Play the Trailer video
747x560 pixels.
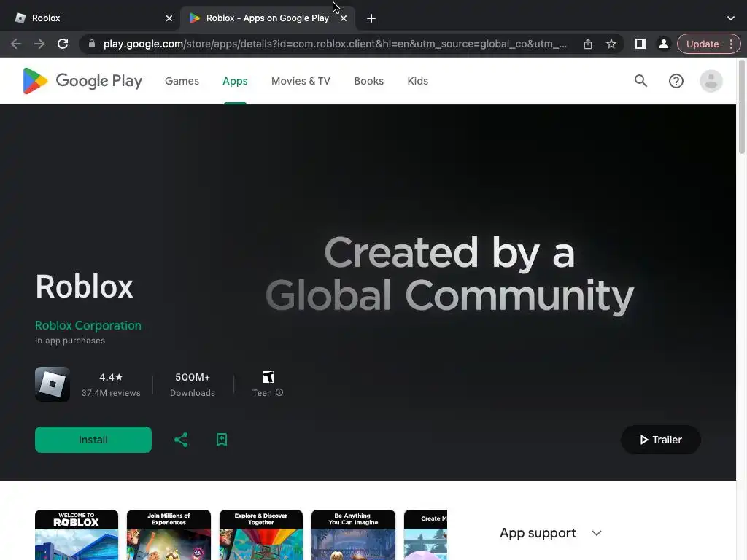point(661,440)
